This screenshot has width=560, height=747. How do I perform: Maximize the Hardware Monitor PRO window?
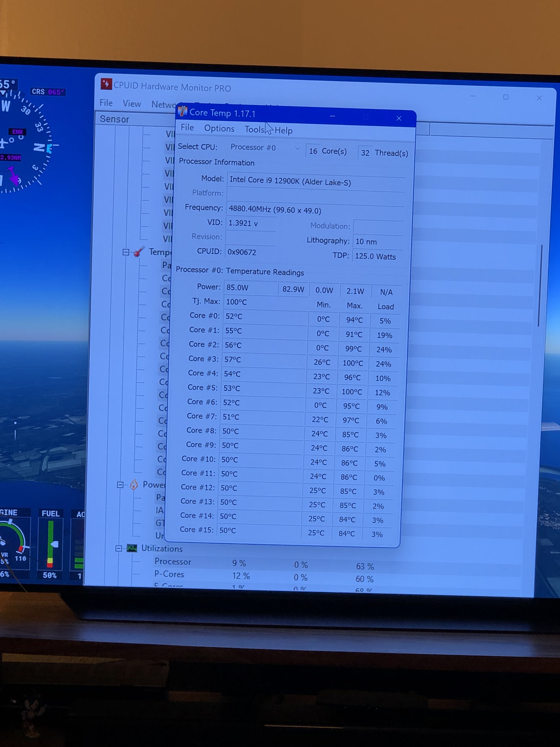pos(506,97)
